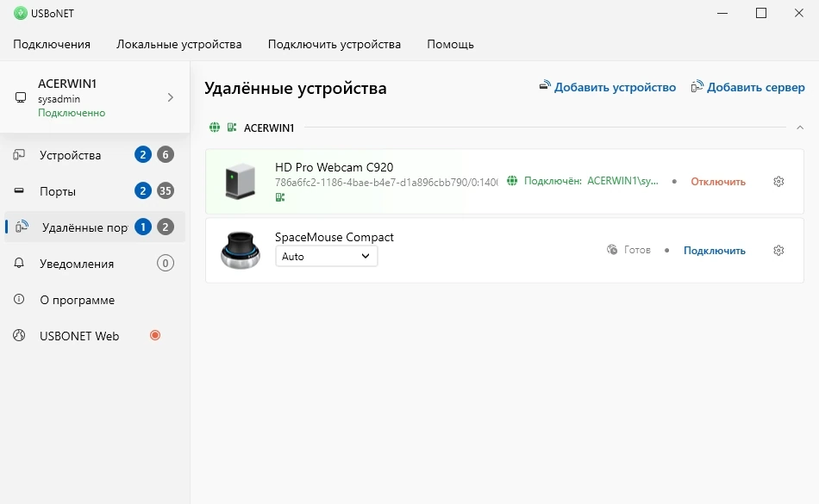Image resolution: width=819 pixels, height=504 pixels.
Task: Click SpaceMouse Compact device name
Action: coord(334,237)
